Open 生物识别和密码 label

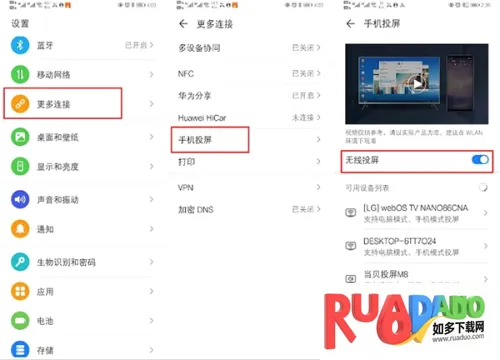[x=66, y=262]
